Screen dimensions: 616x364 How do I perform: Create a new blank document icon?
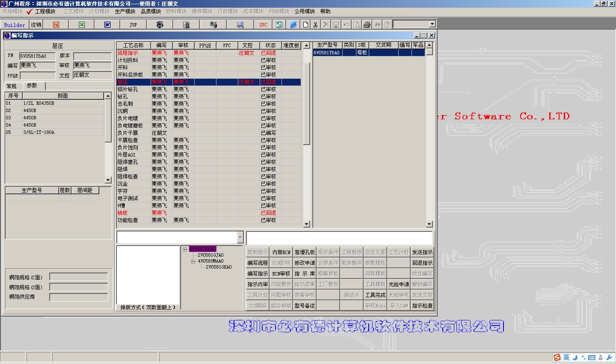(305, 25)
